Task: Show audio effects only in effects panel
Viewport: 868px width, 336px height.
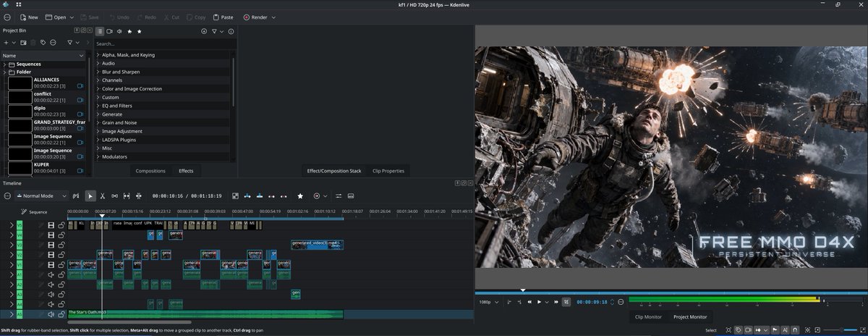Action: tap(119, 31)
